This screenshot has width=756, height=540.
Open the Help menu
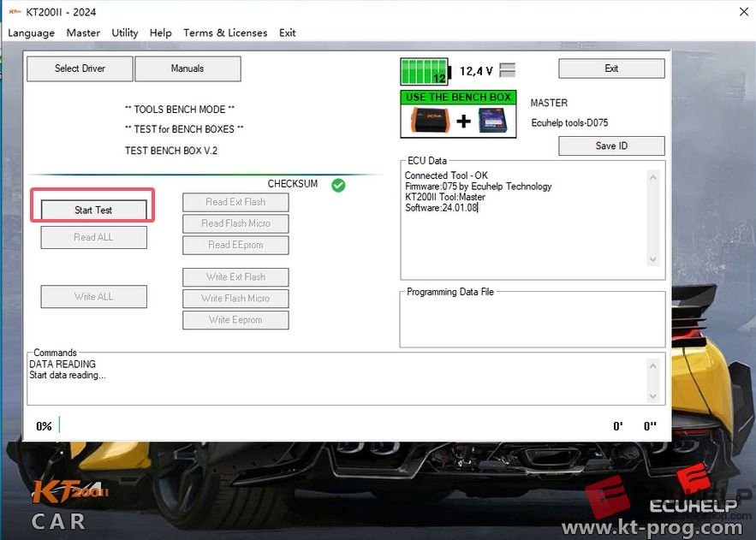click(161, 33)
